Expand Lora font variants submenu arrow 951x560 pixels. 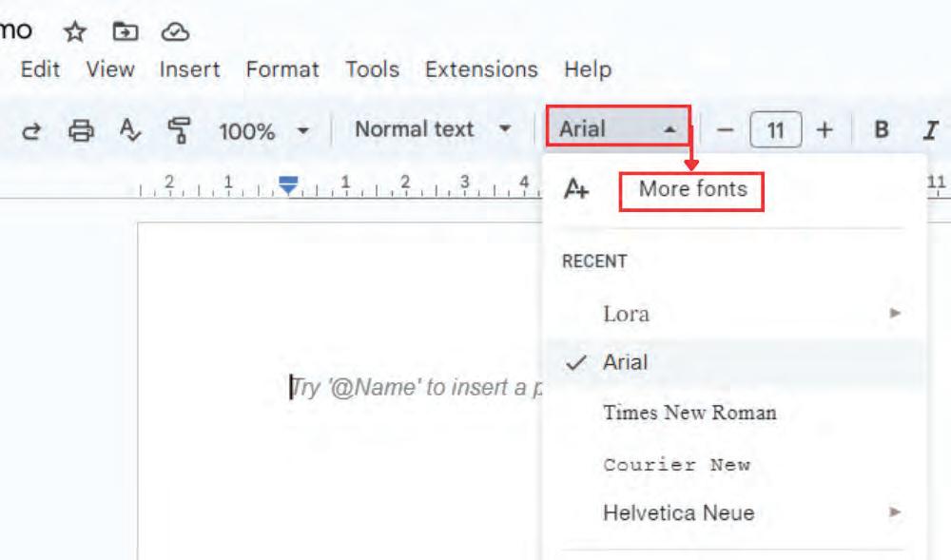(x=895, y=314)
